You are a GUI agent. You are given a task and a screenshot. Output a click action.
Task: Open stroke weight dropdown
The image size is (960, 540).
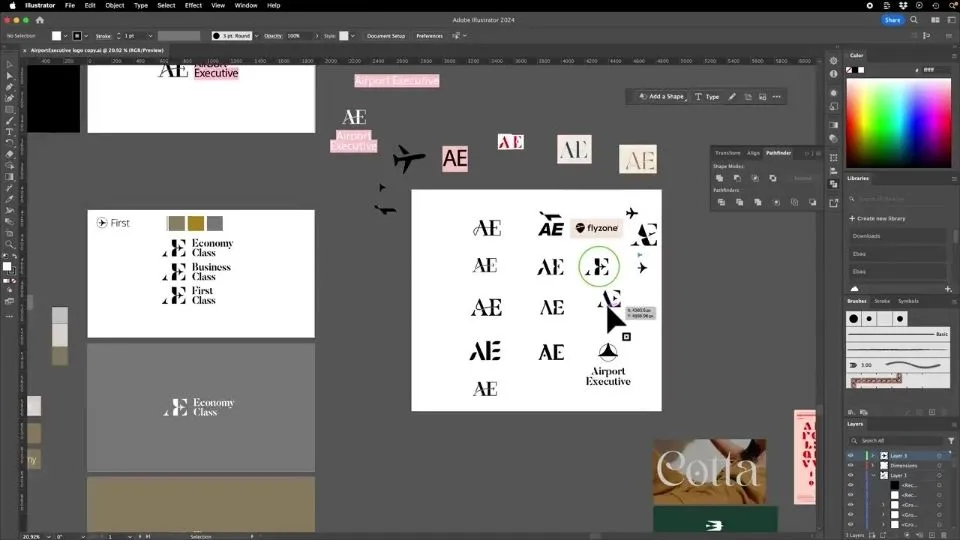tap(150, 36)
